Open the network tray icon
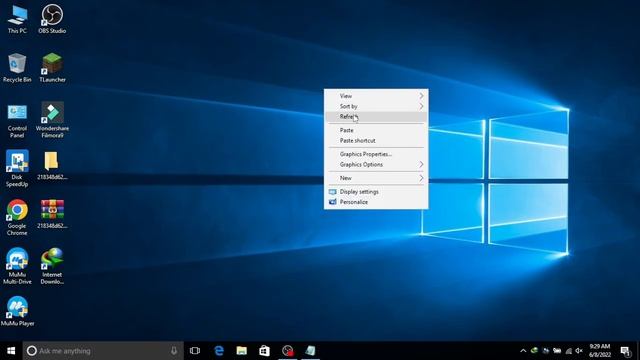 coord(569,351)
